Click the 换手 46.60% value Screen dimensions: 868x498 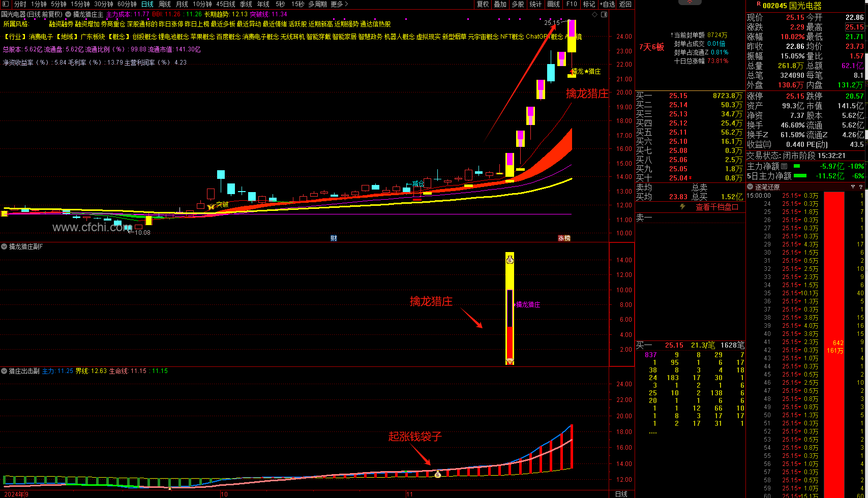coord(792,125)
